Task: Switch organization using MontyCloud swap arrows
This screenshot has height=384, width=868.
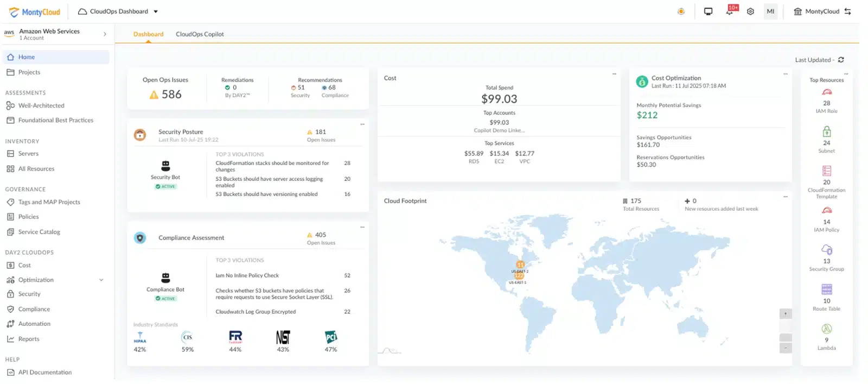Action: pos(847,11)
